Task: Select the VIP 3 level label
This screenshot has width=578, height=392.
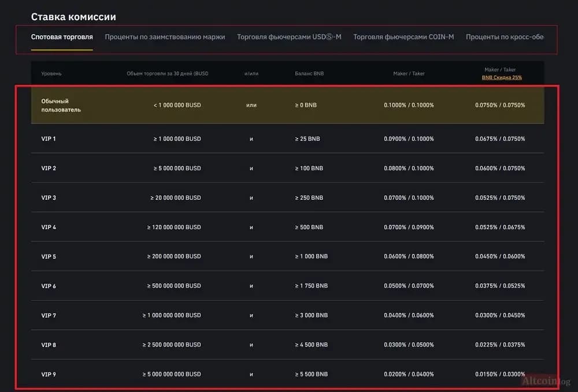Action: pyautogui.click(x=49, y=197)
